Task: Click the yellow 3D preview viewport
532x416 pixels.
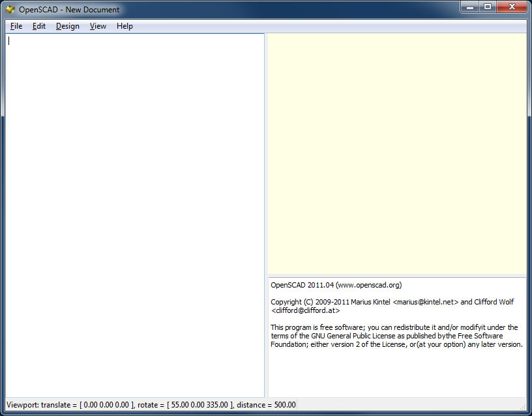Action: point(397,153)
